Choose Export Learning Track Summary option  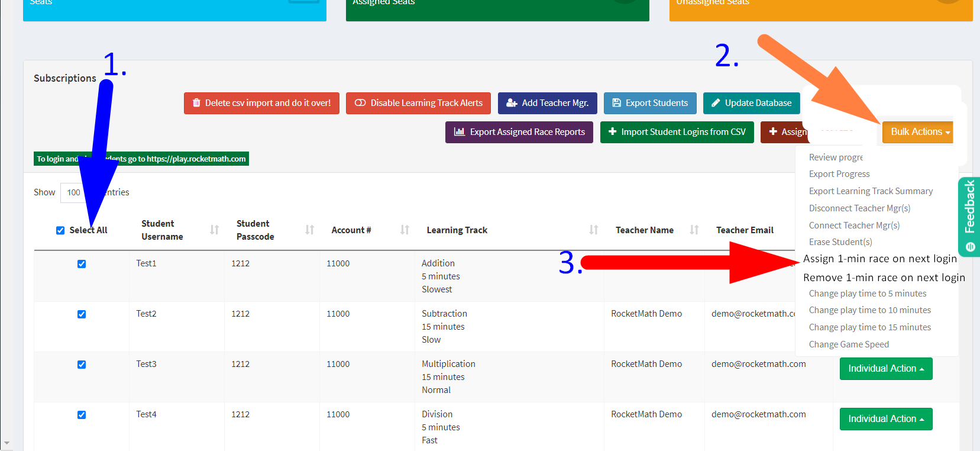point(871,191)
